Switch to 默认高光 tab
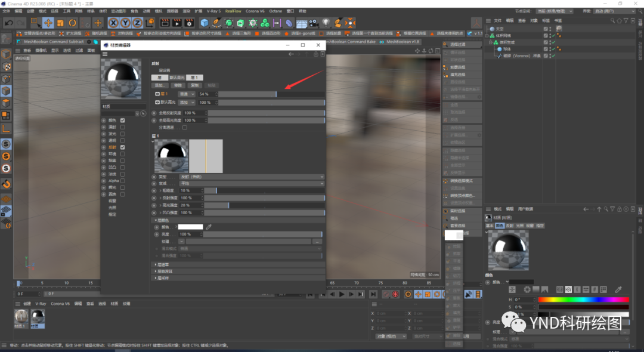This screenshot has width=644, height=352. [177, 78]
